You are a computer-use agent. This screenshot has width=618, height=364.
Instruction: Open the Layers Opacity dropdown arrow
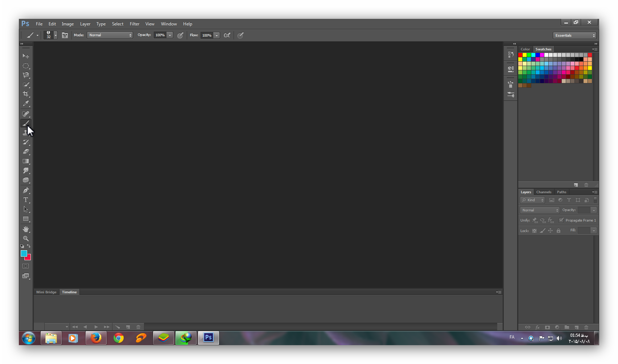594,210
